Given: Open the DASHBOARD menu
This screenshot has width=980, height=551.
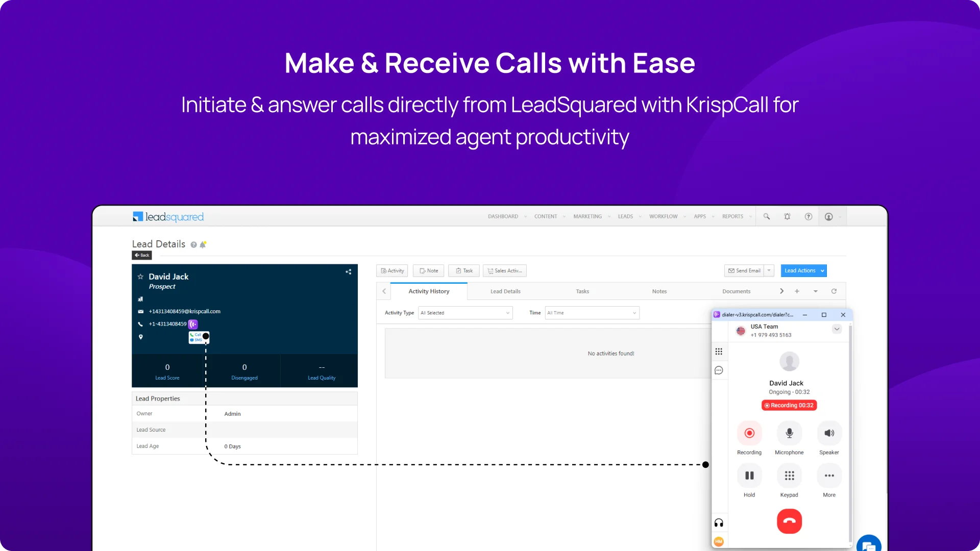Looking at the screenshot, I should click(503, 216).
